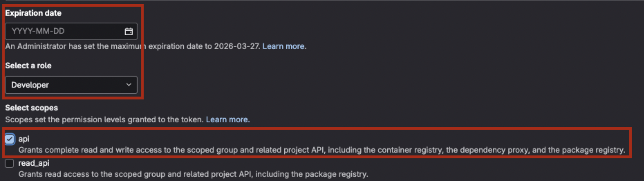This screenshot has width=644, height=181.
Task: Click the read_api scope description text
Action: click(x=193, y=174)
